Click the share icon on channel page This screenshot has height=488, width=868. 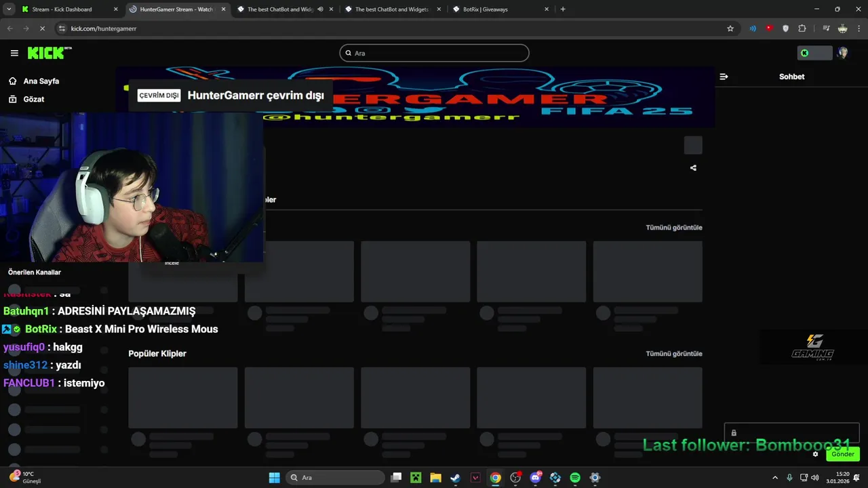693,167
